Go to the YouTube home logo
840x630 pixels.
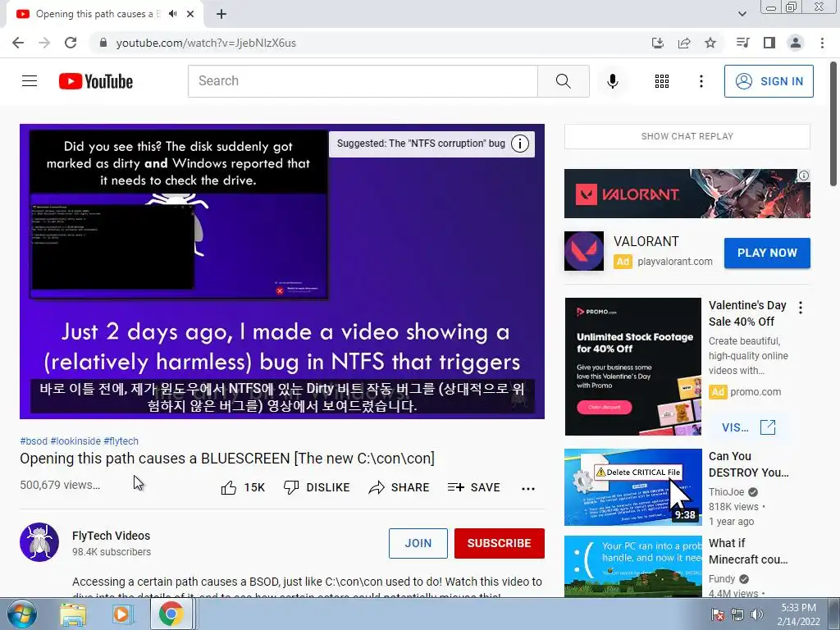click(96, 81)
